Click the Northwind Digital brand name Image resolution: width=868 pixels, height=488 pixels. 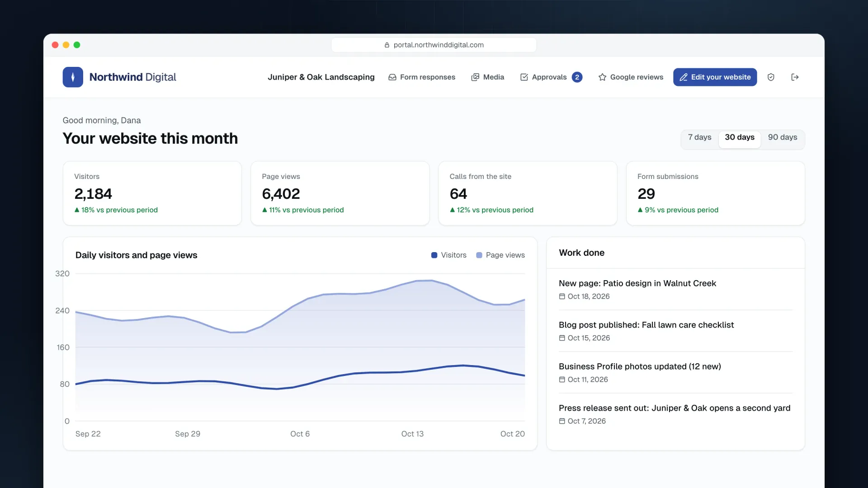pos(132,77)
